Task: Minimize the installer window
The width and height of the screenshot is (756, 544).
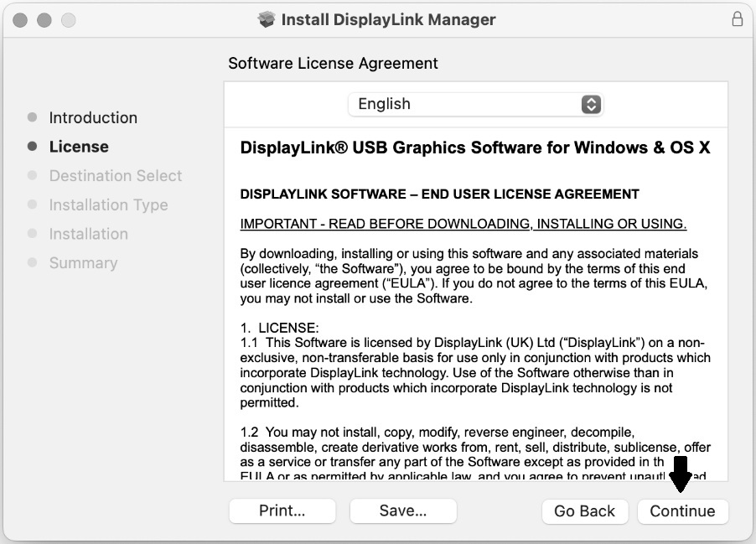Action: coord(44,20)
